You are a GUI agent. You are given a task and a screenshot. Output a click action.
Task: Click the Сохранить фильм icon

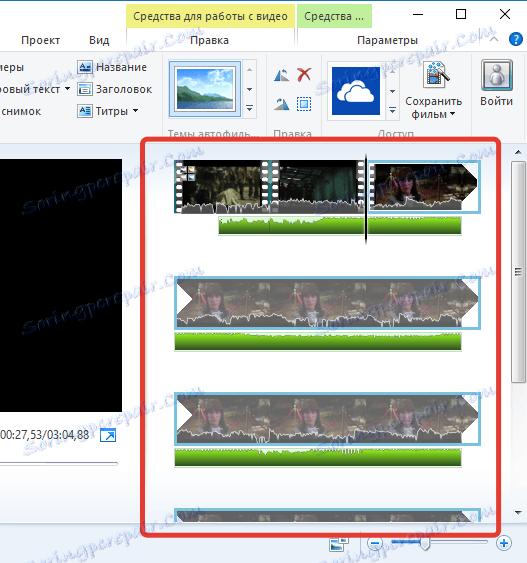pyautogui.click(x=436, y=75)
